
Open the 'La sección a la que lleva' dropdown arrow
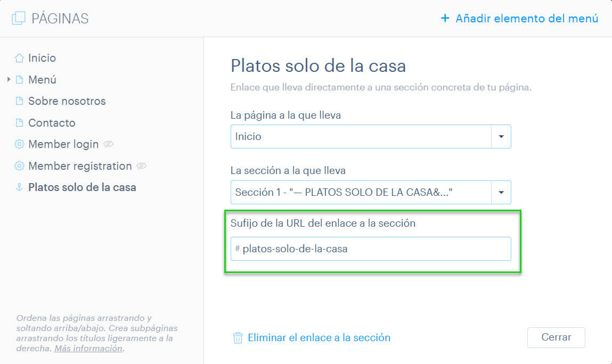[x=501, y=192]
